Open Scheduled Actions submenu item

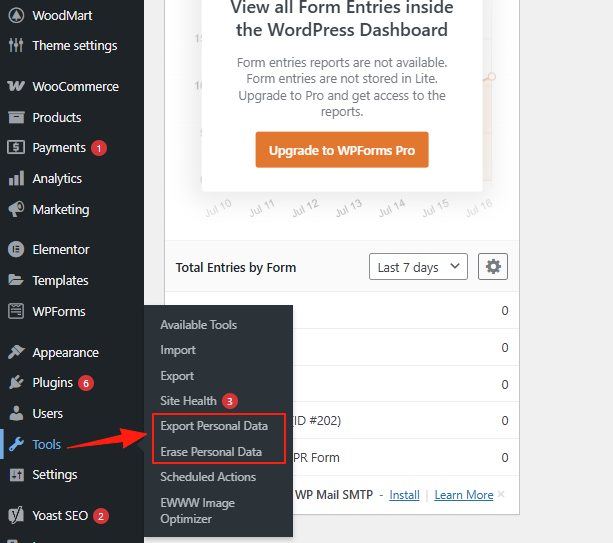[208, 477]
